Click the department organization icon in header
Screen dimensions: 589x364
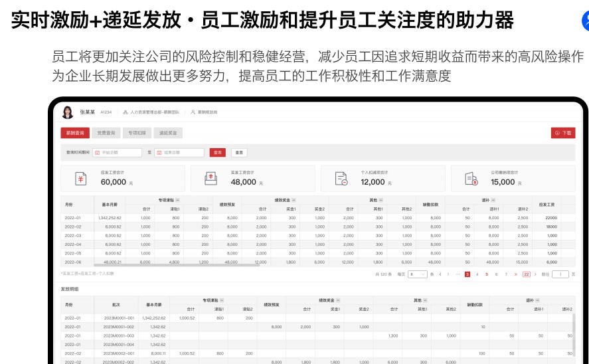(x=125, y=112)
